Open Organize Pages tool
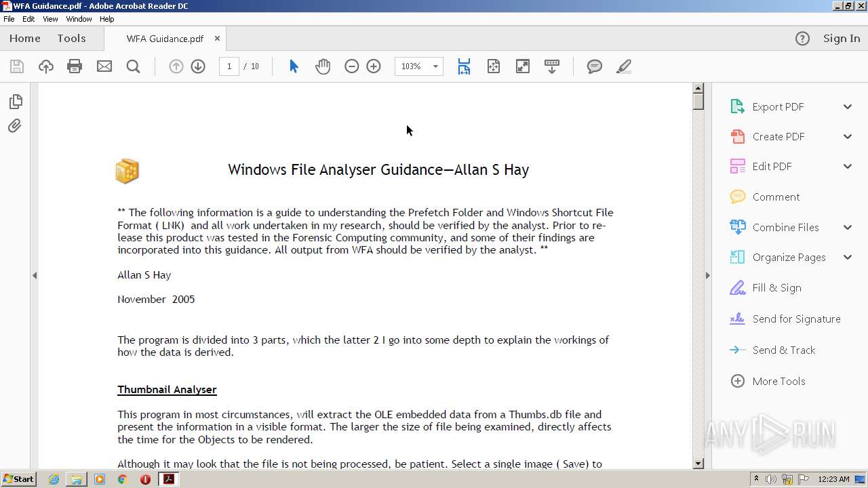Screen dimensions: 868x488 pyautogui.click(x=789, y=258)
